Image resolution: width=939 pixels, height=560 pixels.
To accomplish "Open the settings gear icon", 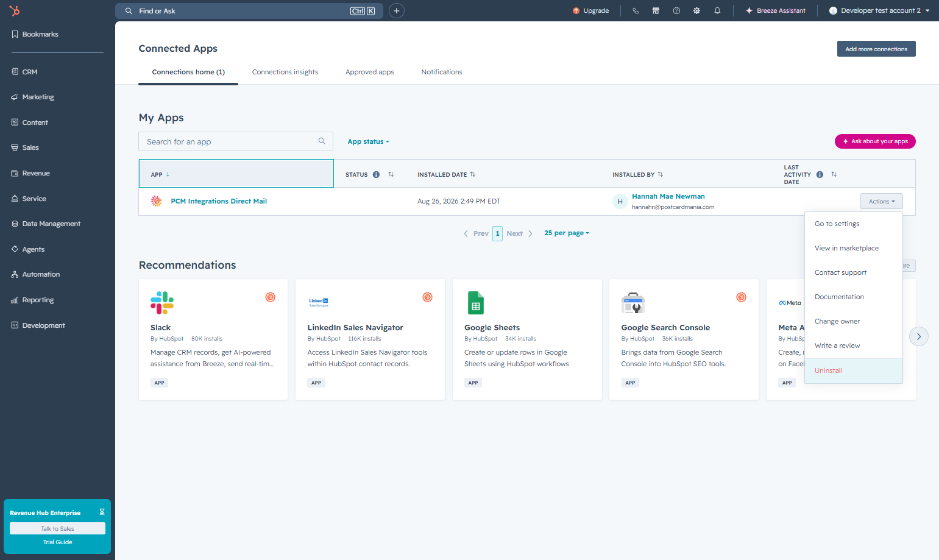I will (x=696, y=11).
